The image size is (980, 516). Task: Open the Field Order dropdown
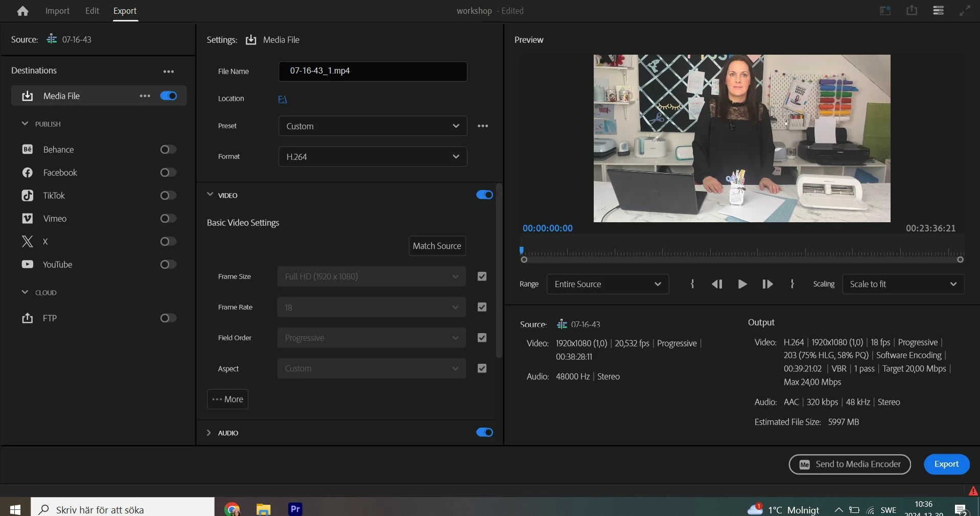(371, 338)
